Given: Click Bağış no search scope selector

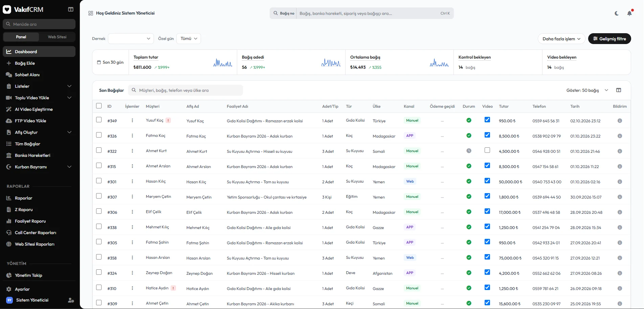Looking at the screenshot, I should pyautogui.click(x=283, y=14).
